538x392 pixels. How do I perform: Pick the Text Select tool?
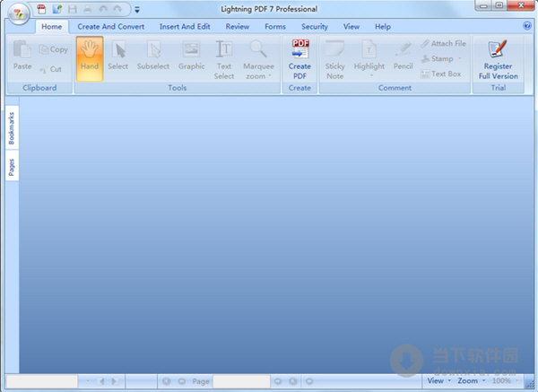pyautogui.click(x=224, y=59)
